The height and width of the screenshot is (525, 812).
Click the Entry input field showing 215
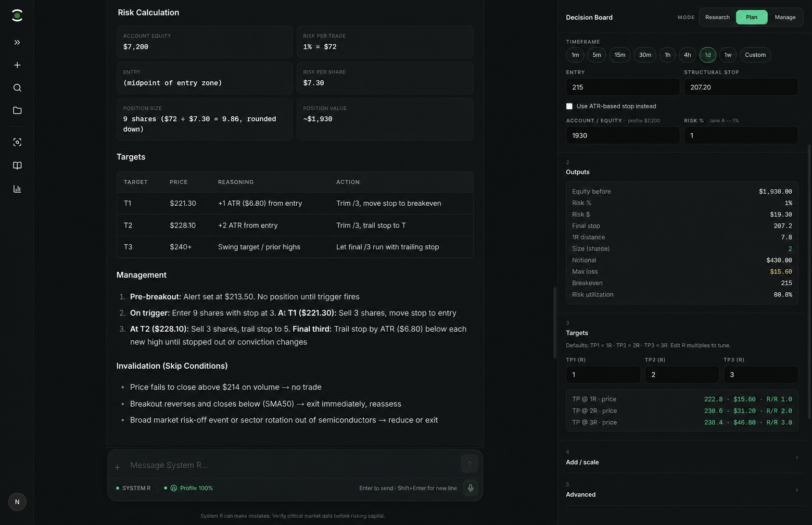coord(623,87)
